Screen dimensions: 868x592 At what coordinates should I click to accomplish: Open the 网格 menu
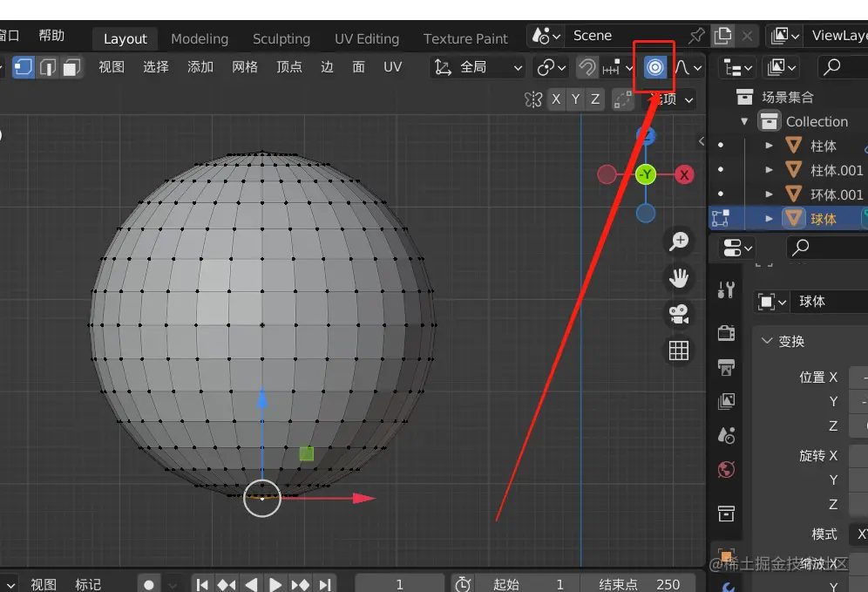(x=245, y=67)
